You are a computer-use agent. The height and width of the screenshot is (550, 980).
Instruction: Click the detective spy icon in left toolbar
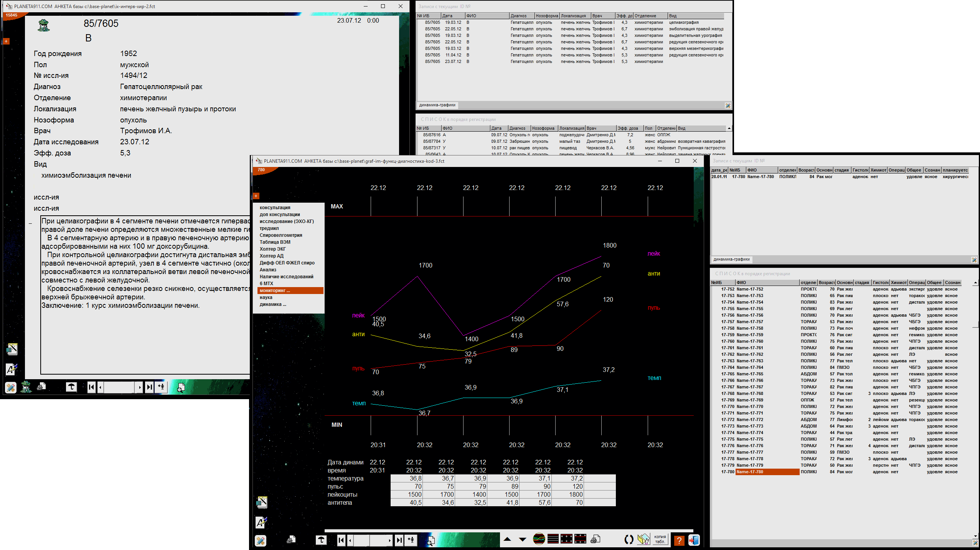(26, 387)
